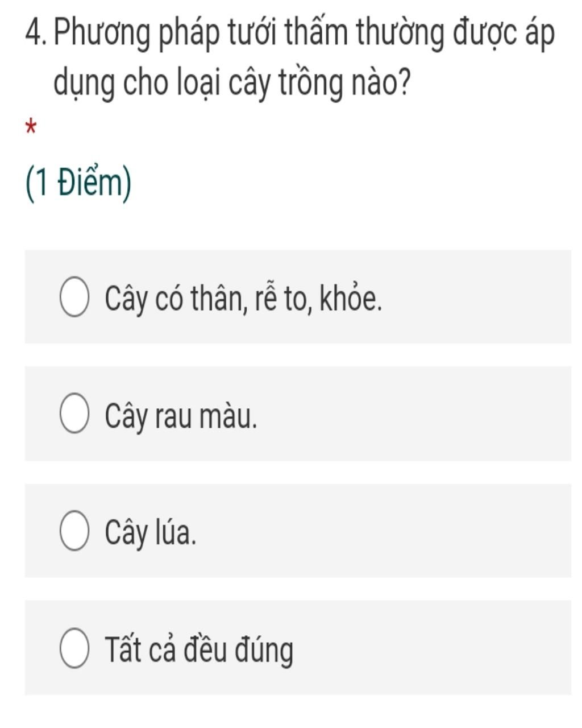The height and width of the screenshot is (728, 582).
Task: Click the 'Cây lúa.' answer label text
Action: click(151, 533)
